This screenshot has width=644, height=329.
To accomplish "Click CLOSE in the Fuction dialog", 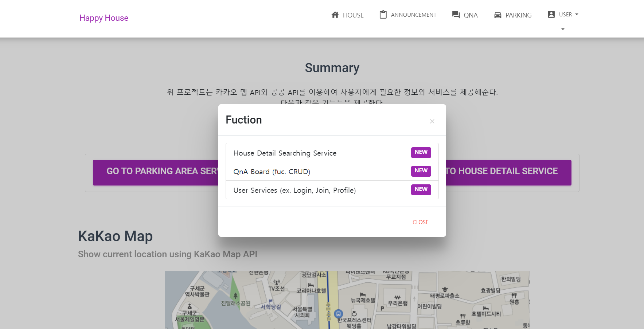I will (x=420, y=222).
